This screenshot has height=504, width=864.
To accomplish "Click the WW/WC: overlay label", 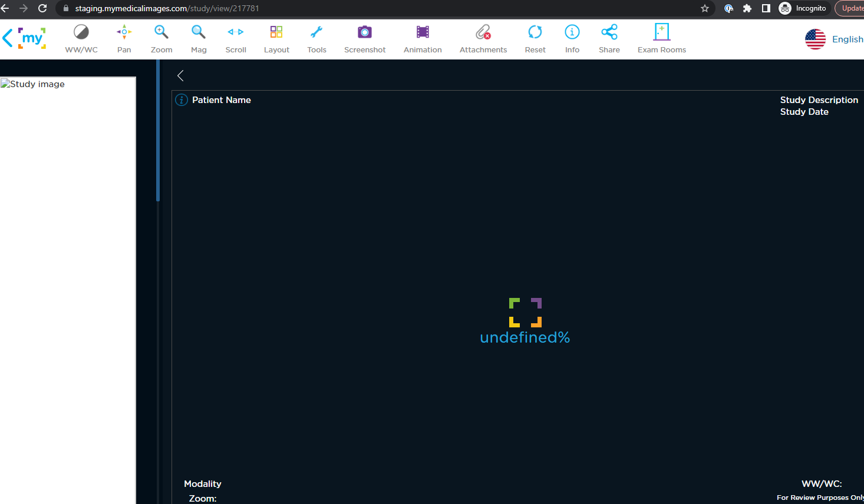I will point(822,484).
